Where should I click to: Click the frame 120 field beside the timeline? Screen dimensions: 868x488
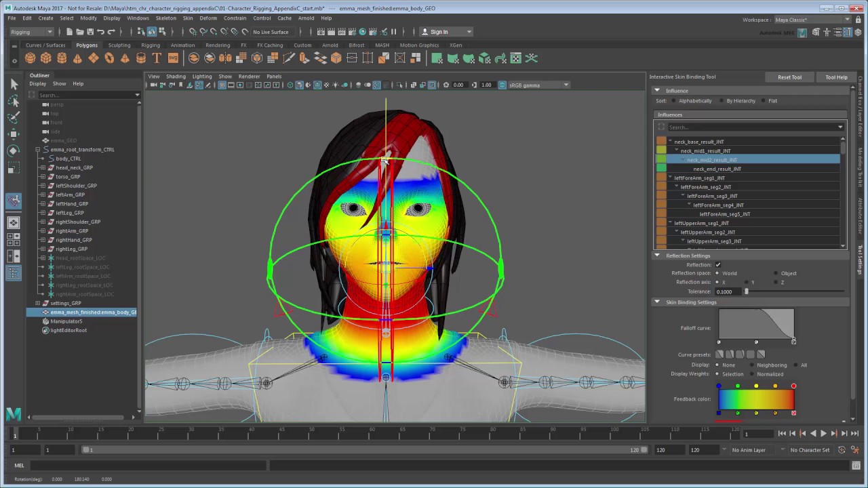click(x=660, y=449)
